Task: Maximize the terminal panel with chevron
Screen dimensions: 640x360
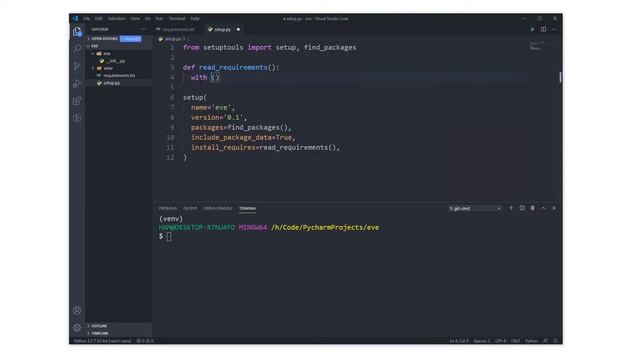Action: 543,208
